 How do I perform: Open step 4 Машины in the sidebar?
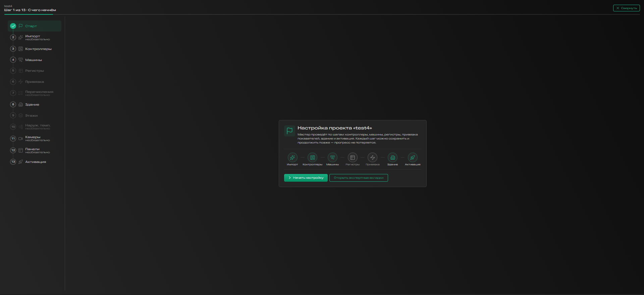pos(35,60)
